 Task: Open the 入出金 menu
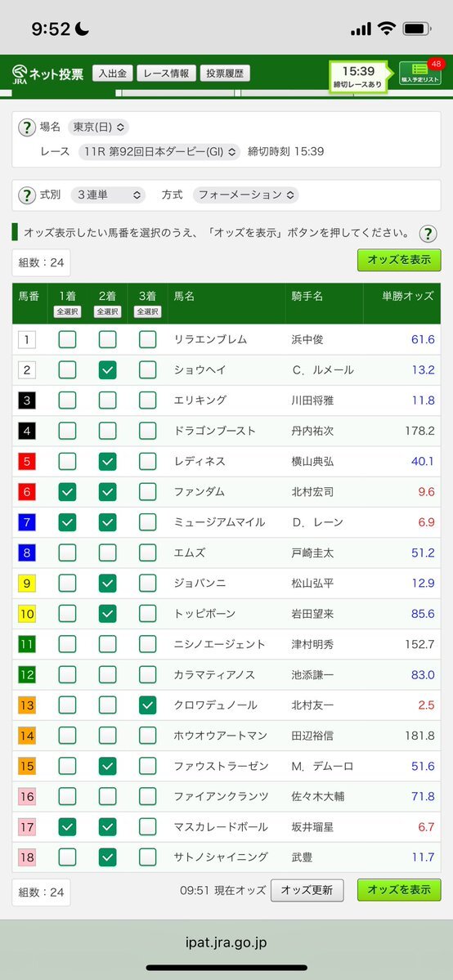(113, 74)
